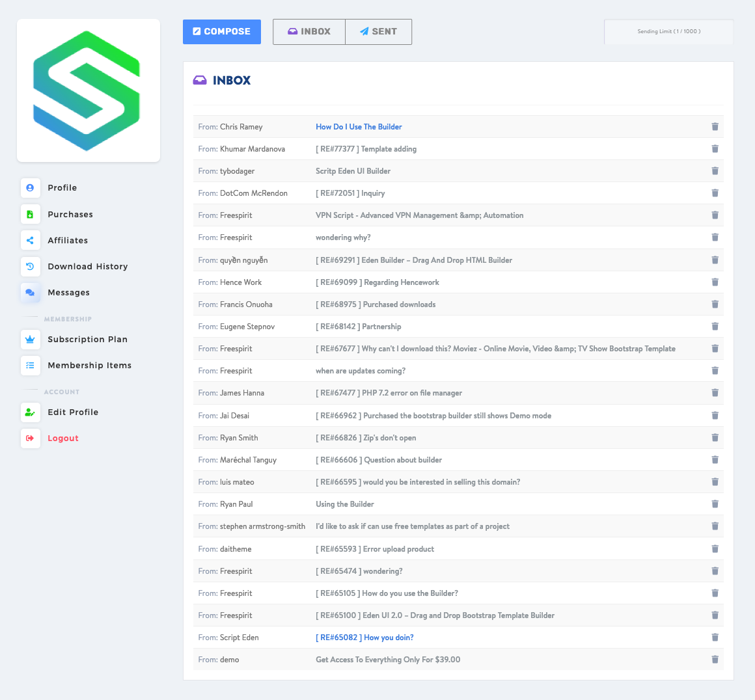755x700 pixels.
Task: Delete the 'Zip's don't open' message
Action: (x=715, y=437)
